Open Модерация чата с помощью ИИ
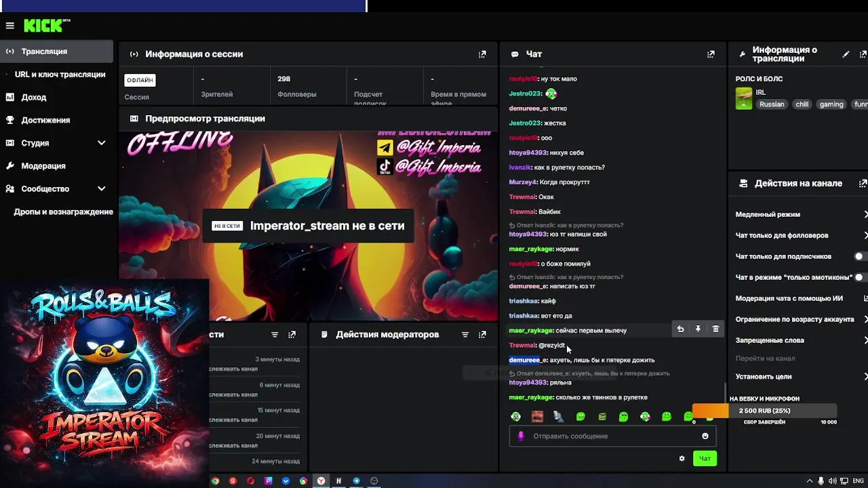Image resolution: width=868 pixels, height=488 pixels. tap(800, 299)
